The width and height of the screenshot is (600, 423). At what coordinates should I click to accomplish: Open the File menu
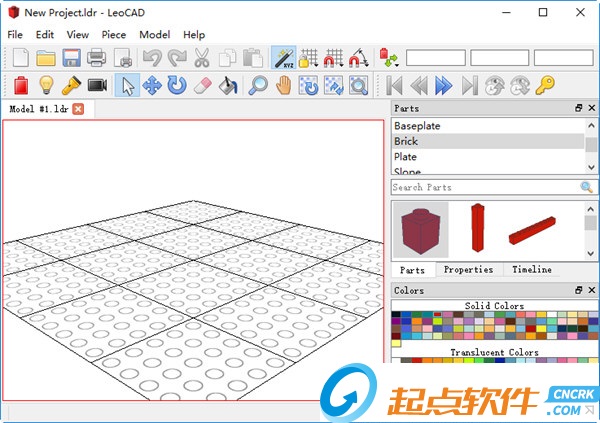(15, 35)
